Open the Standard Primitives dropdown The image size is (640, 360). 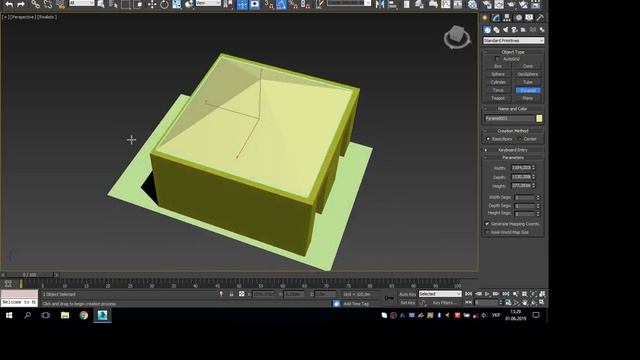coord(513,40)
